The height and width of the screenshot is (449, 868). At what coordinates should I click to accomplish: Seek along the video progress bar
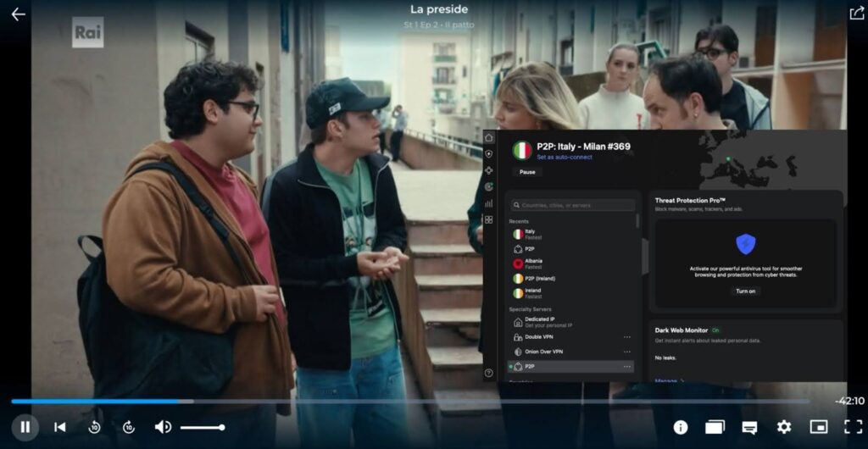tap(410, 402)
